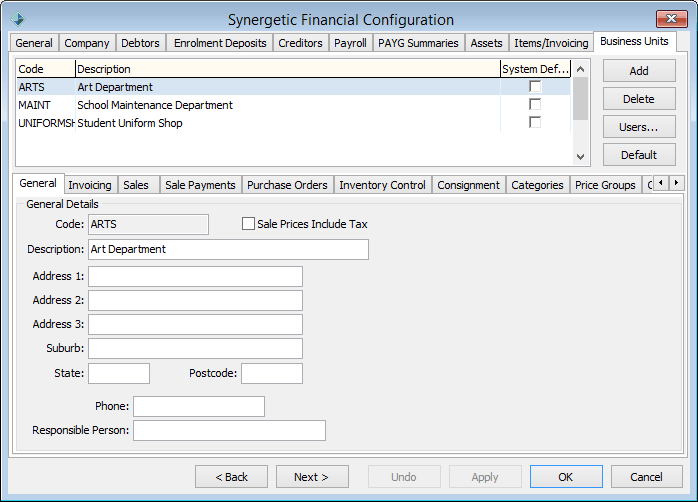Toggle System Default checkbox for ARTS

[535, 86]
